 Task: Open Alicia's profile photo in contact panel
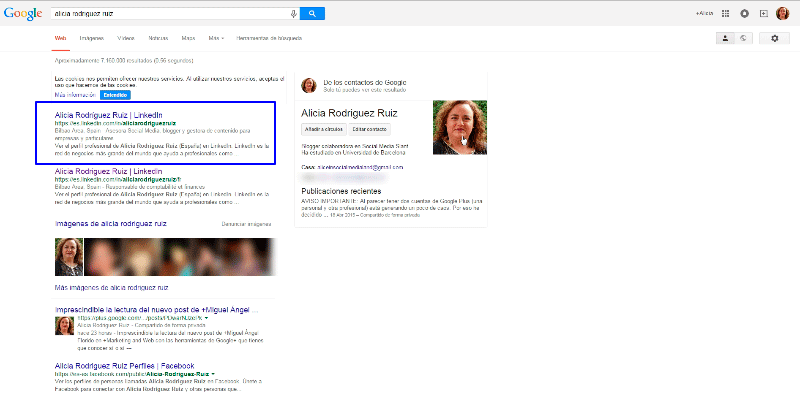[460, 127]
